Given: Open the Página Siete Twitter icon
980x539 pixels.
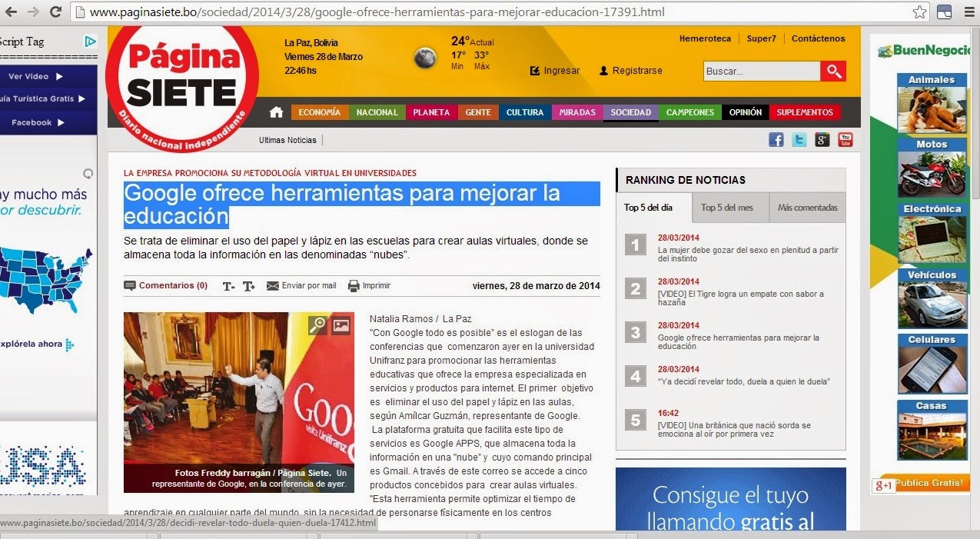Looking at the screenshot, I should [x=799, y=140].
